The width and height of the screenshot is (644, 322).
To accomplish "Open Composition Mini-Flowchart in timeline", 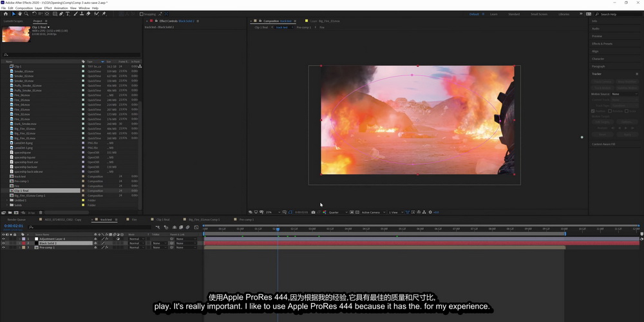I will tap(158, 227).
